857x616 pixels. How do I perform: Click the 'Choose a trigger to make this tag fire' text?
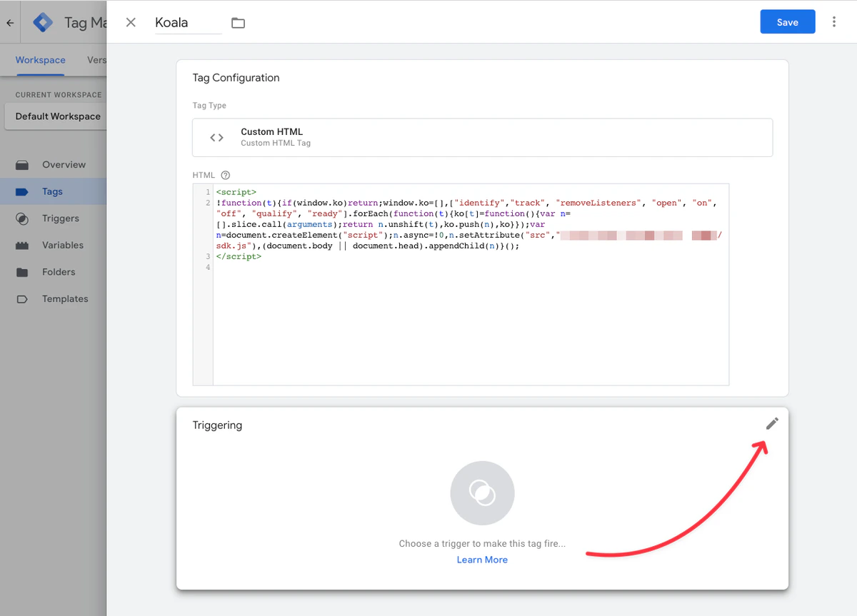(x=482, y=544)
